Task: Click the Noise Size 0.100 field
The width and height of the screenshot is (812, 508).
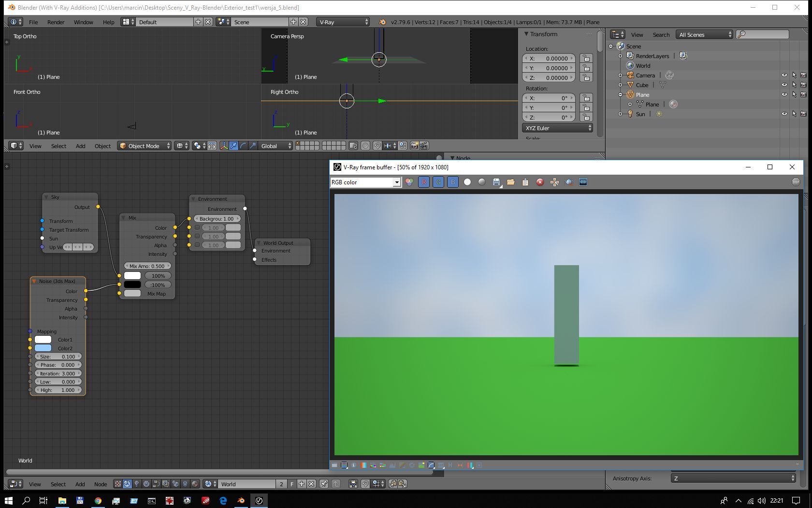Action: pos(58,356)
